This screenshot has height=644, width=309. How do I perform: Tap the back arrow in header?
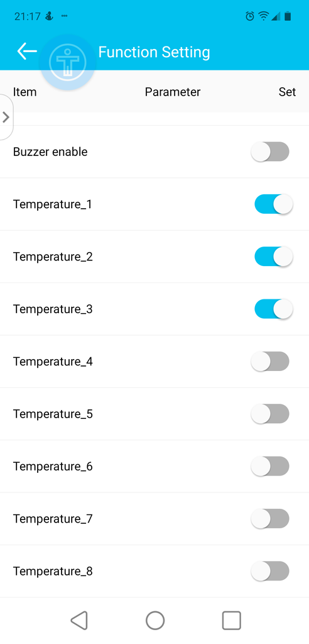point(27,52)
